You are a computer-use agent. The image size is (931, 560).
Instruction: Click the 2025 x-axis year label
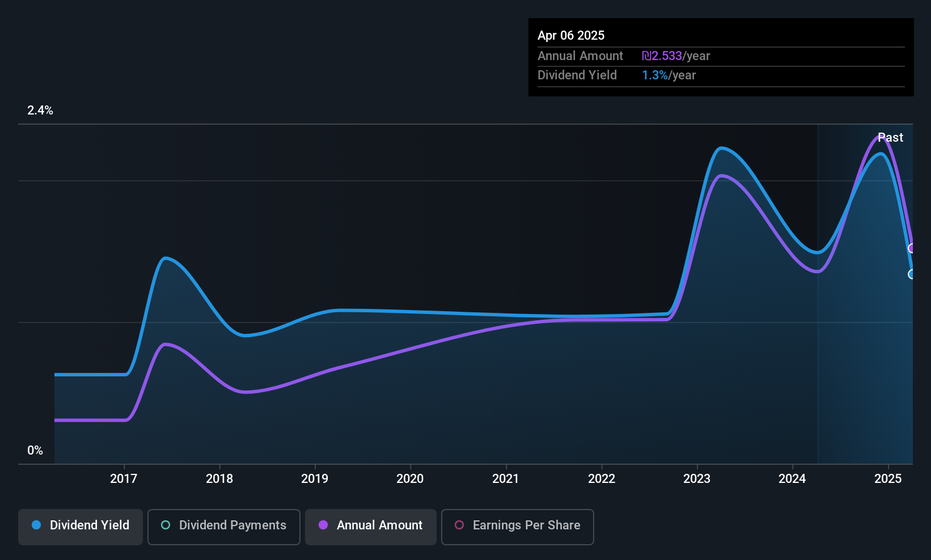point(888,479)
